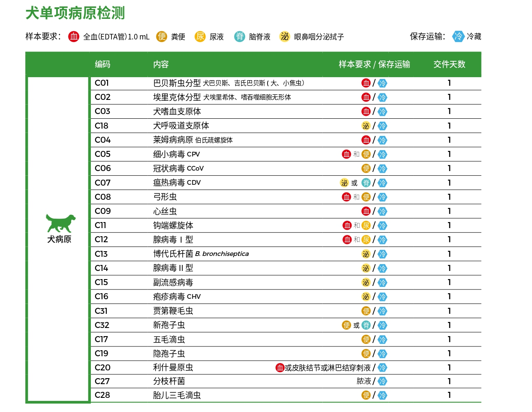Click the secretion icon in row C18
This screenshot has height=412, width=532.
tap(366, 126)
